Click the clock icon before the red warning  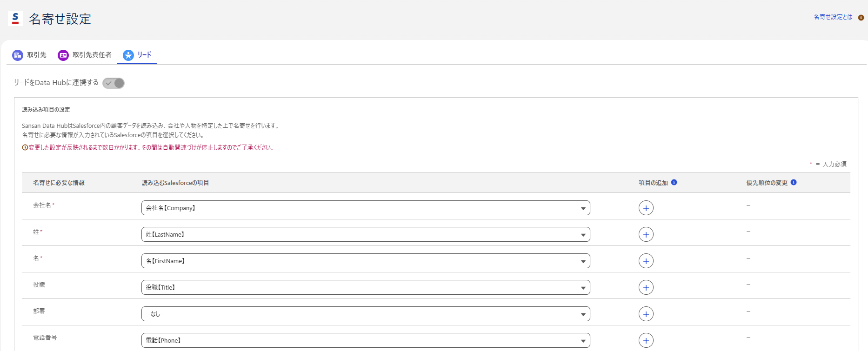tap(25, 147)
